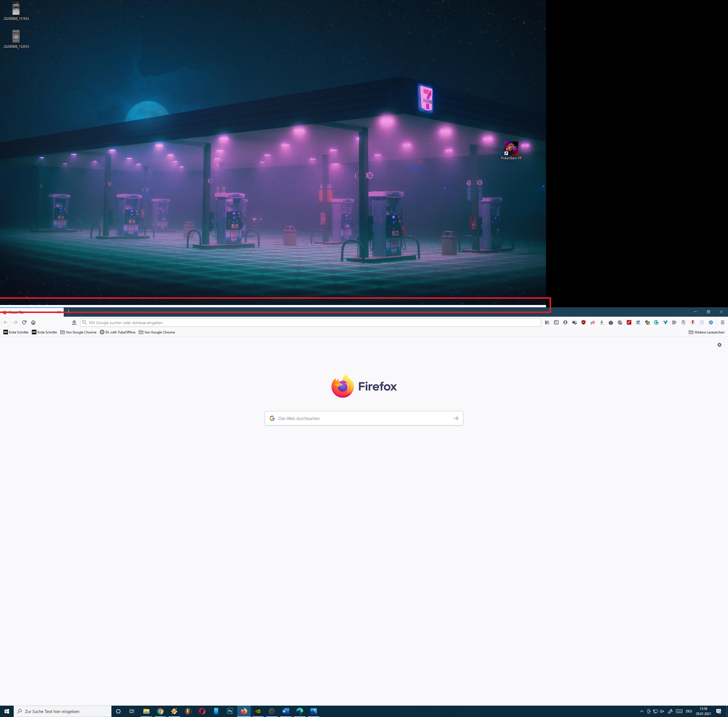This screenshot has height=717, width=728.
Task: Open Photoshop from the taskbar
Action: coord(230,711)
